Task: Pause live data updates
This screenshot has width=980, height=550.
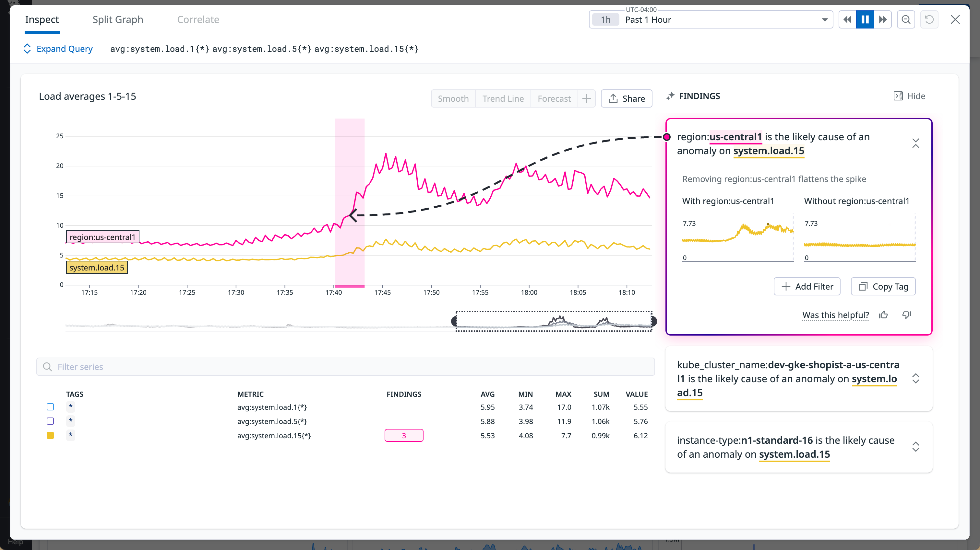Action: point(865,19)
